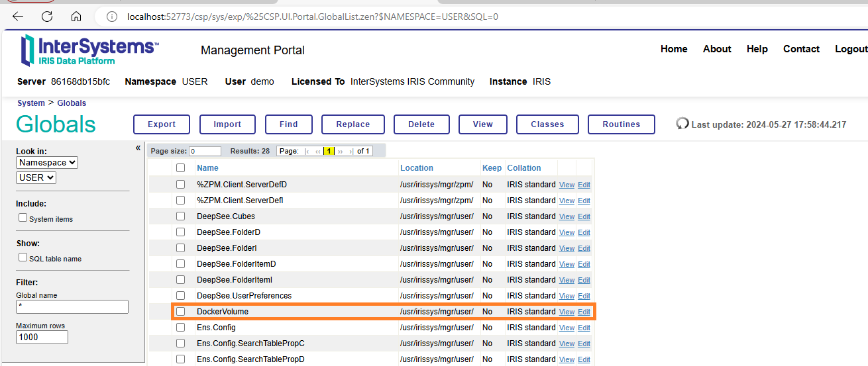Screen dimensions: 868x366
Task: Click About in the top menu
Action: [x=717, y=49]
